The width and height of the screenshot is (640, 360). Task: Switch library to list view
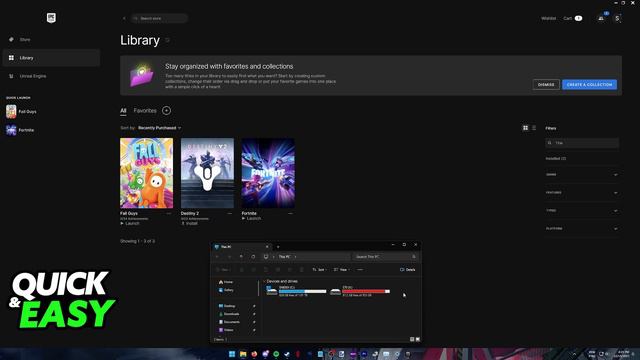click(534, 128)
